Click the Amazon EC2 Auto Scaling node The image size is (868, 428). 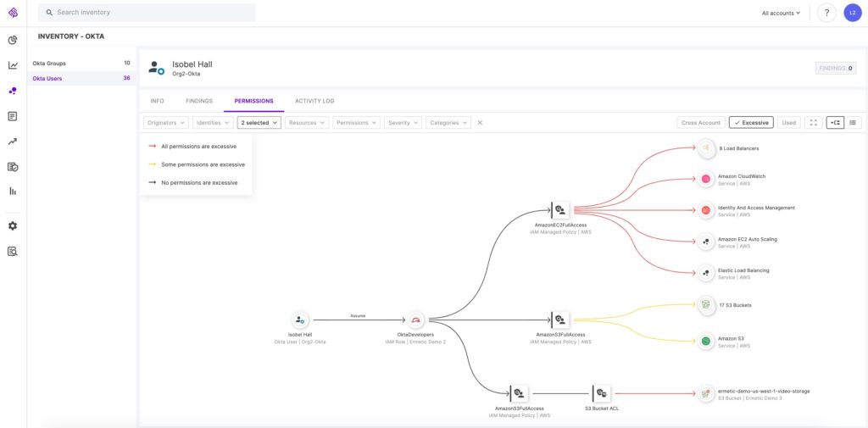tap(706, 242)
